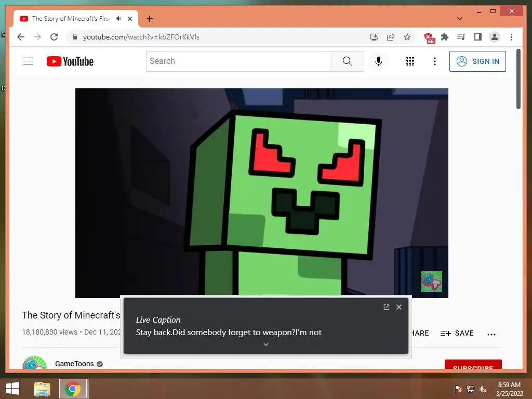This screenshot has height=399, width=532.
Task: Open File Explorer from taskbar
Action: coord(42,389)
